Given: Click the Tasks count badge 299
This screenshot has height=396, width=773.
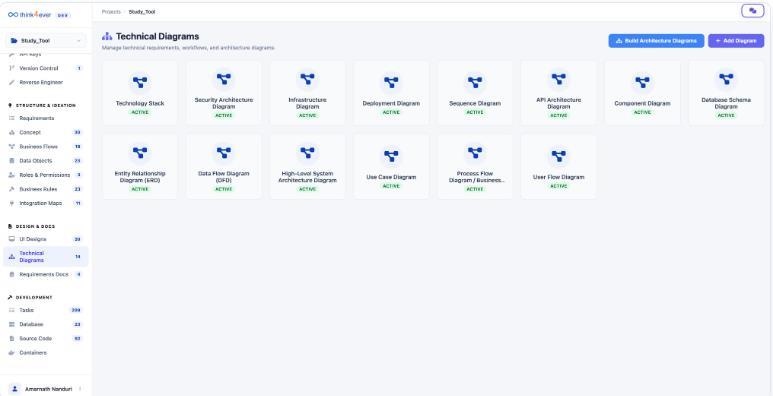Looking at the screenshot, I should click(x=76, y=310).
